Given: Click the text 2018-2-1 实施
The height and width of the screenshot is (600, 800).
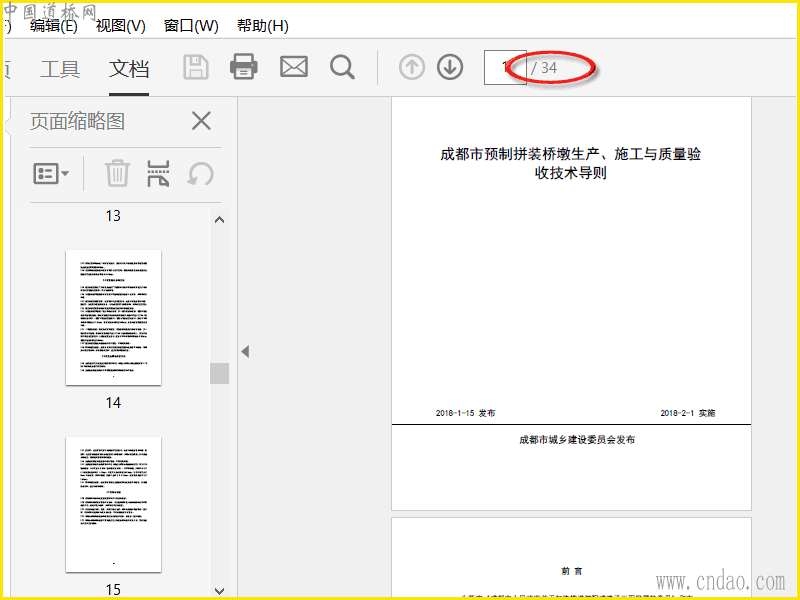Looking at the screenshot, I should (x=688, y=413).
